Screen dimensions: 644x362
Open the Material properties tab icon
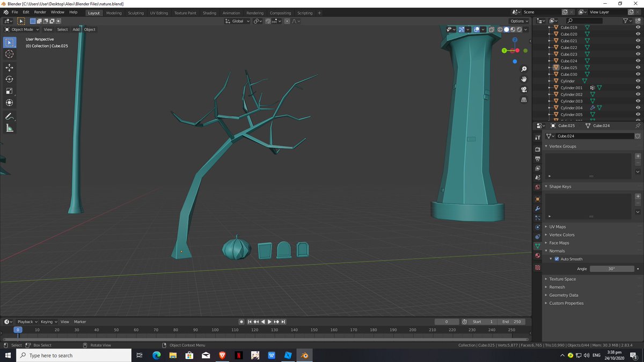point(537,255)
